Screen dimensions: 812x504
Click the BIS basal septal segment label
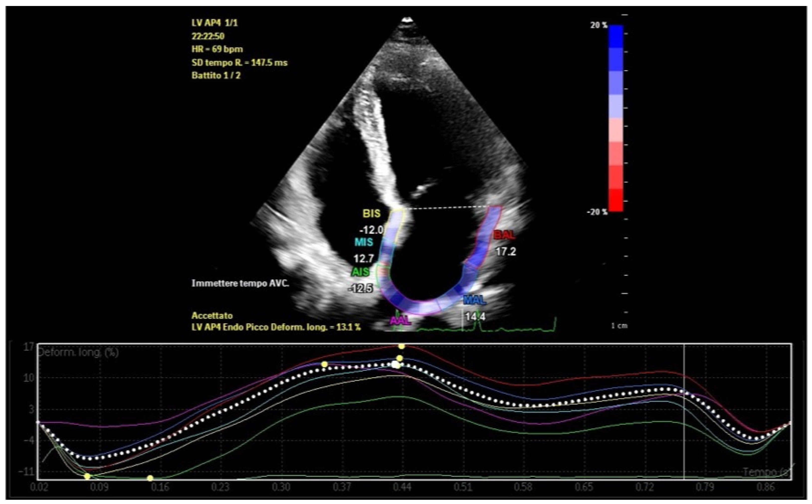(371, 213)
